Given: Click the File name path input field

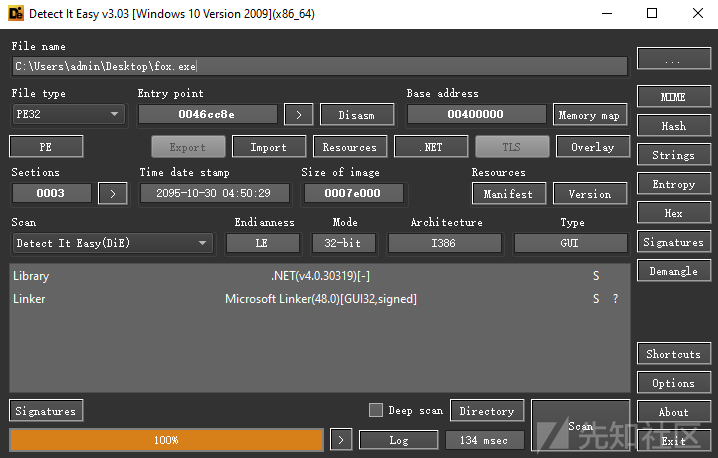Looking at the screenshot, I should (x=320, y=66).
